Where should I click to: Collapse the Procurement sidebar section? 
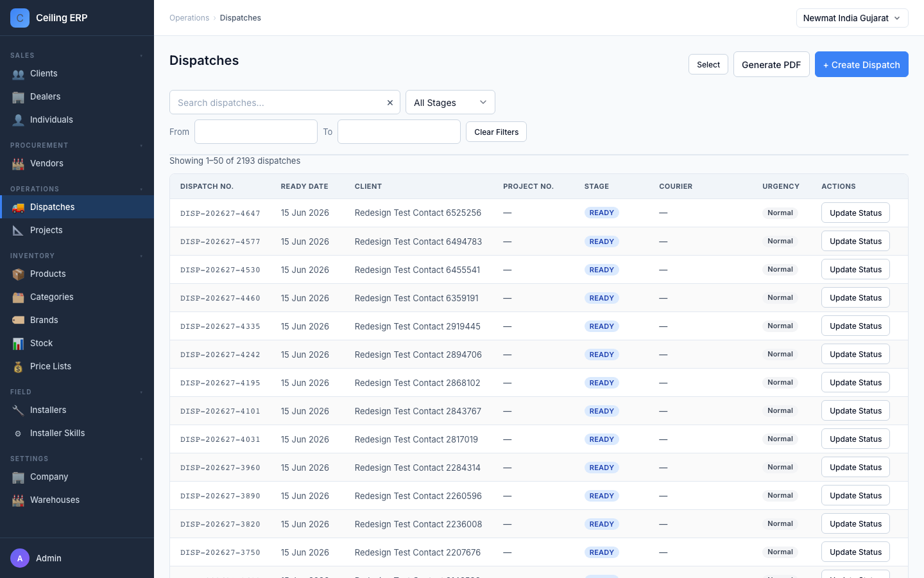[141, 146]
